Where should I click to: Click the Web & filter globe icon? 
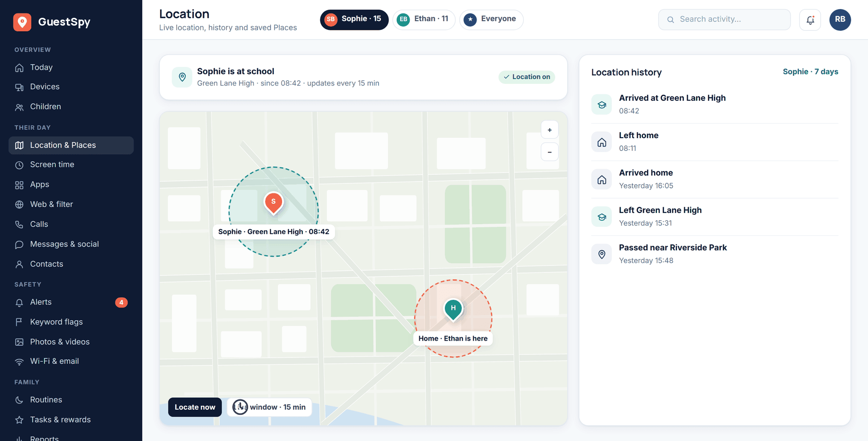pyautogui.click(x=19, y=205)
